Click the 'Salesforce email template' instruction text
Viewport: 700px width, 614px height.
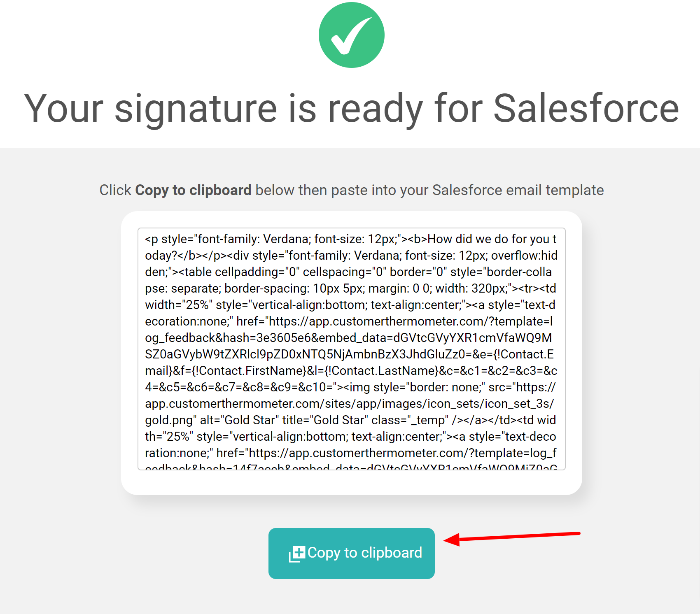(518, 190)
